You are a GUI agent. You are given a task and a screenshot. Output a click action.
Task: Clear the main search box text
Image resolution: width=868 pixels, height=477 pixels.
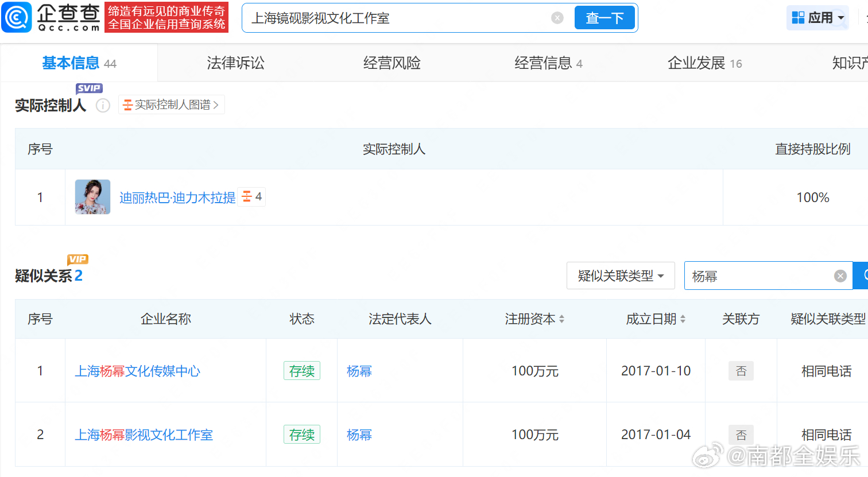click(x=557, y=18)
